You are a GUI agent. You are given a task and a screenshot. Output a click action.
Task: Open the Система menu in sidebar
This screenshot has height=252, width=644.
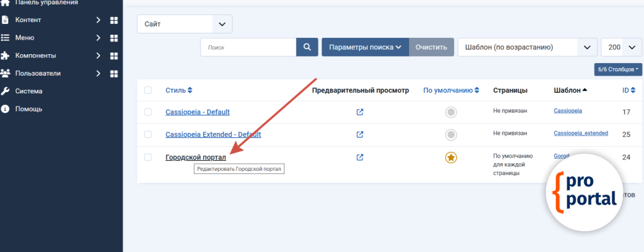[29, 91]
